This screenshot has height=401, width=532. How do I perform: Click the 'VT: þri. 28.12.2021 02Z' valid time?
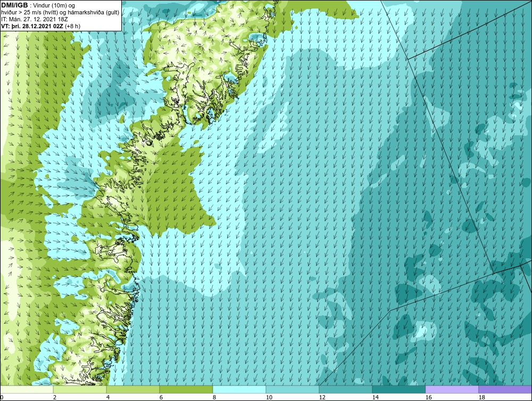(x=32, y=26)
